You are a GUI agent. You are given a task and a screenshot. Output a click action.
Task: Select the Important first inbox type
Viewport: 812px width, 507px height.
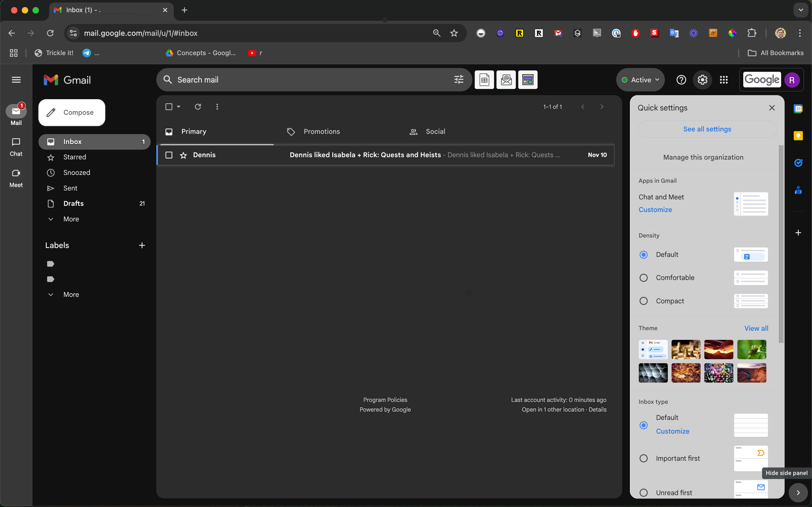click(644, 458)
